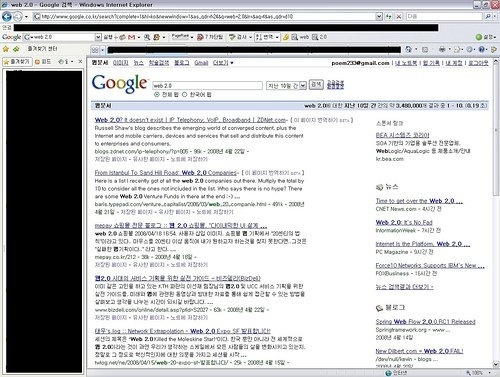Screen dimensions: 500x377
Task: Click the blue Help question-mark icon
Action: point(481,50)
